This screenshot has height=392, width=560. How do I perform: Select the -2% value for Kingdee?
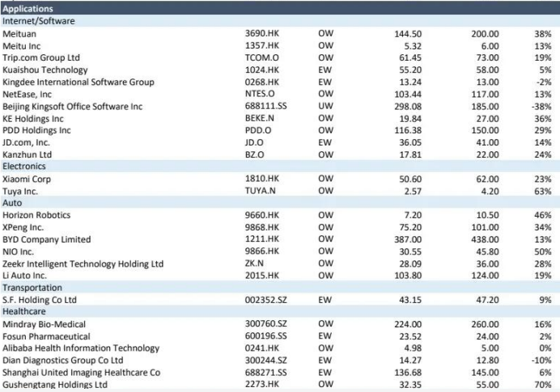544,82
